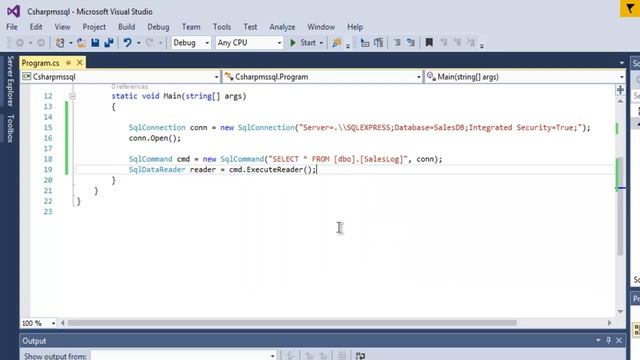
Task: Open the active documents list arrow
Action: point(622,63)
